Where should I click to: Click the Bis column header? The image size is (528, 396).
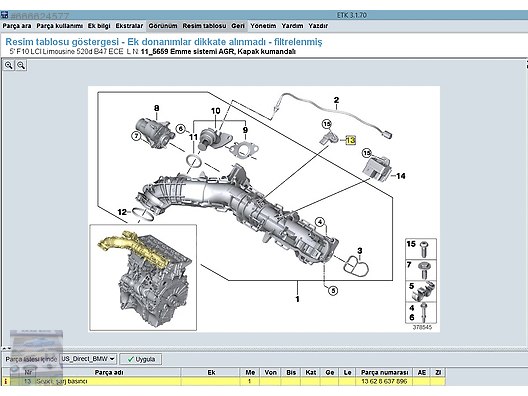click(291, 372)
